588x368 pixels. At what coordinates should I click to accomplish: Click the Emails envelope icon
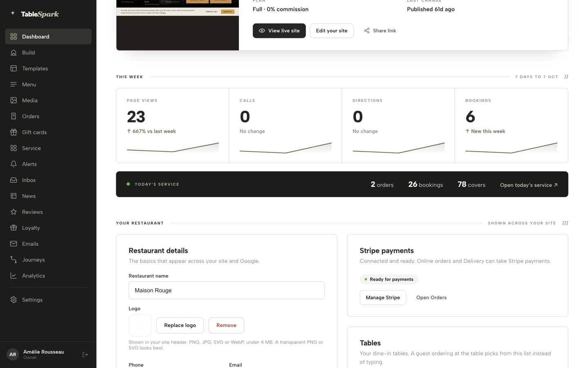[x=13, y=244]
